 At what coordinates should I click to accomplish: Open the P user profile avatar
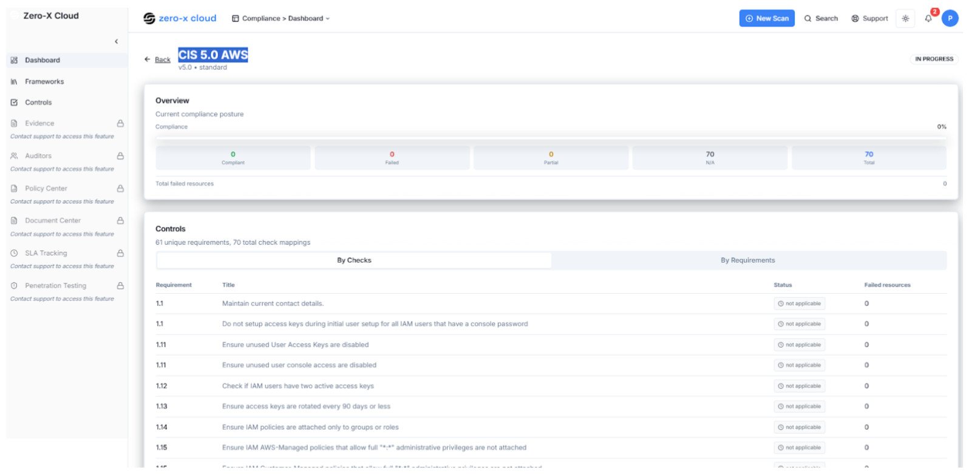950,18
